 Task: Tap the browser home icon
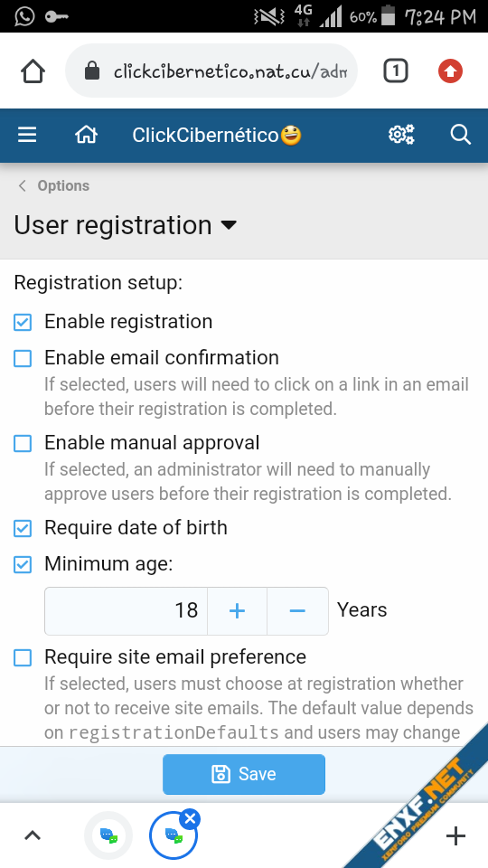[33, 71]
